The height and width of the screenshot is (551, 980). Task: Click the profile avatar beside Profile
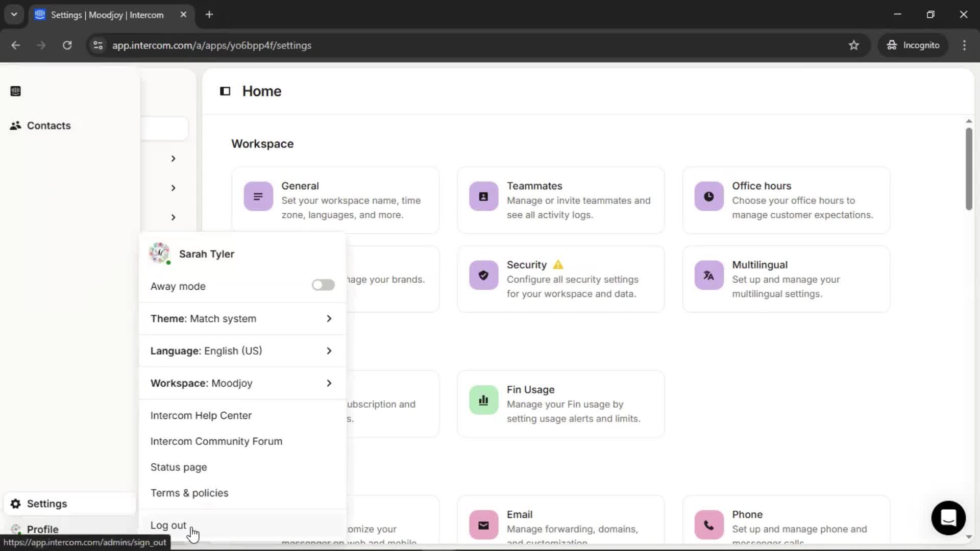(x=16, y=529)
